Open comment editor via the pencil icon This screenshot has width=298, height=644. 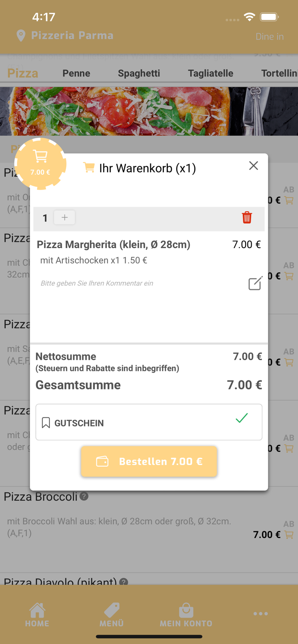coord(255,283)
